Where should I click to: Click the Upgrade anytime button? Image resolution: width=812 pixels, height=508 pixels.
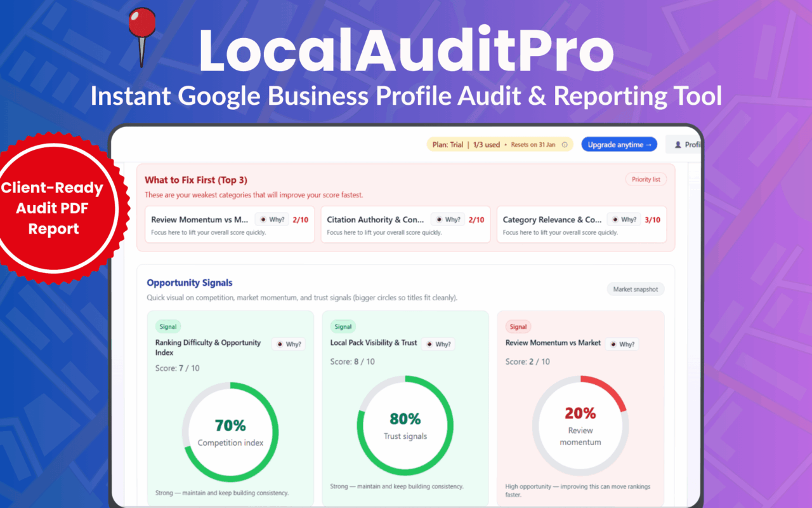619,145
